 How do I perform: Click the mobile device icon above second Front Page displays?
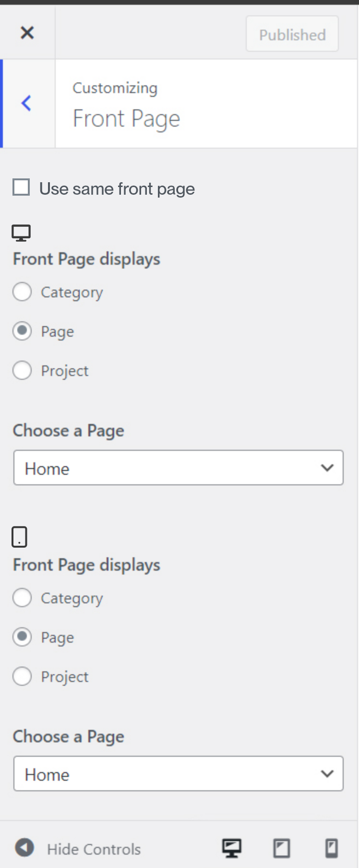pos(19,537)
